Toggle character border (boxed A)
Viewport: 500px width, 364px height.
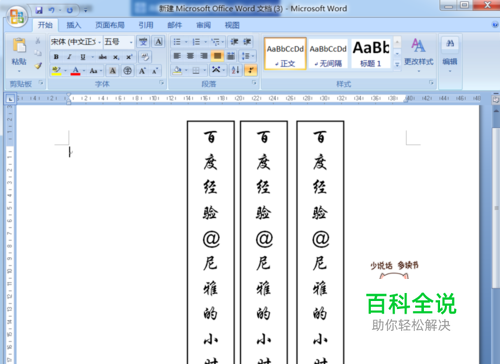(x=158, y=42)
